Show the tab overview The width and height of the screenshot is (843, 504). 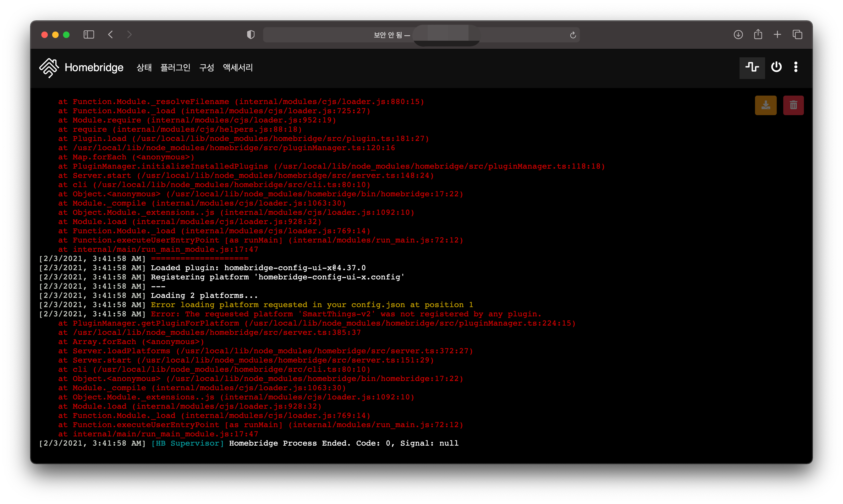797,35
